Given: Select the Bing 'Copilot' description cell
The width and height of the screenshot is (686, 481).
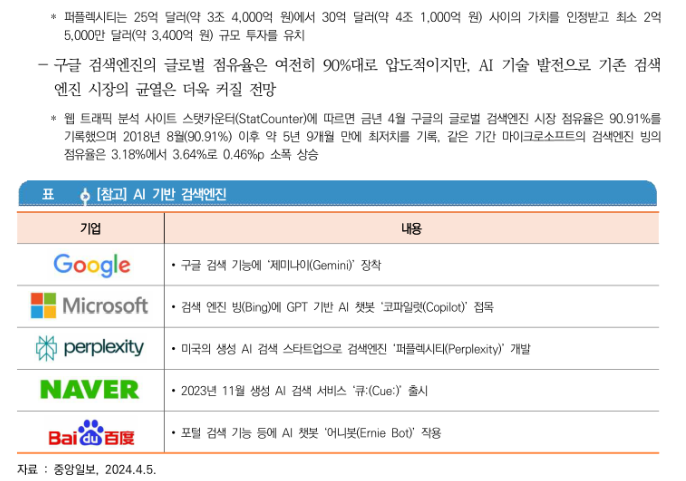Looking at the screenshot, I should (412, 306).
